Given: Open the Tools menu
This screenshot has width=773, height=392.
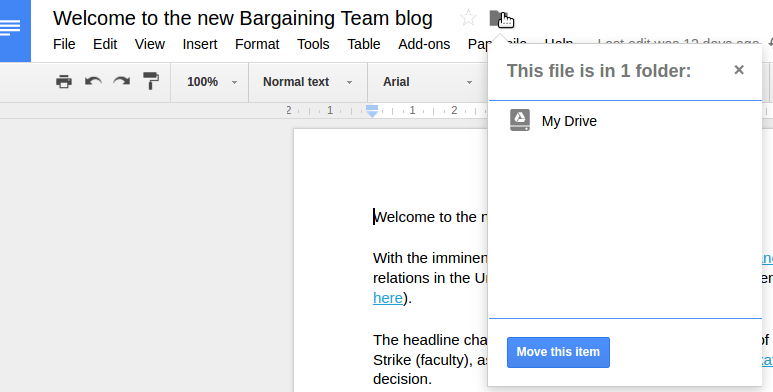Looking at the screenshot, I should click(x=313, y=44).
